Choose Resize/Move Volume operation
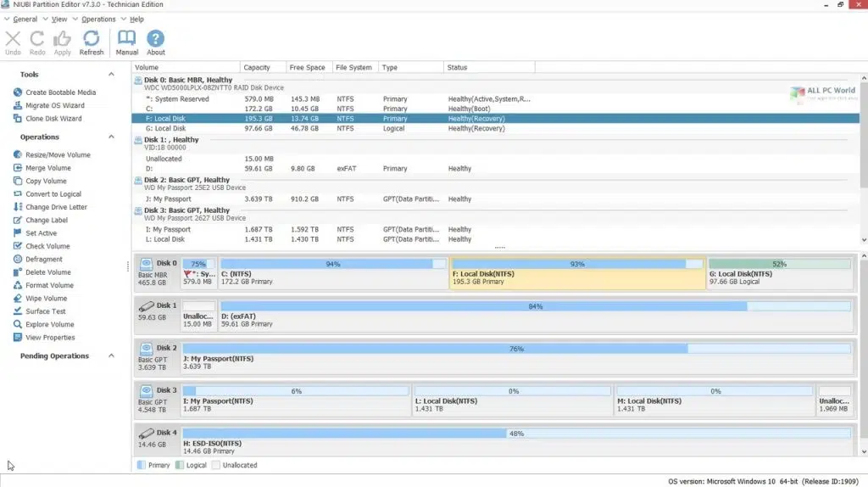This screenshot has height=487, width=868. [x=58, y=155]
